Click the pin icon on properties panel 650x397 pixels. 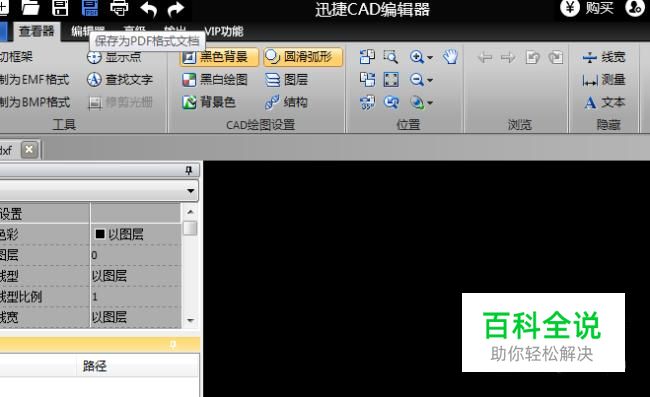point(189,170)
